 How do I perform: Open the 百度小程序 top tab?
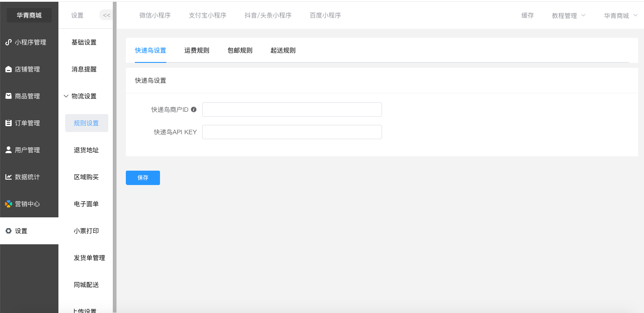tap(325, 15)
